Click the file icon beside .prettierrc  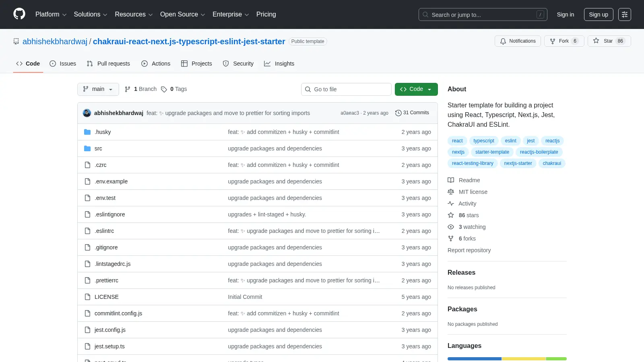tap(87, 280)
